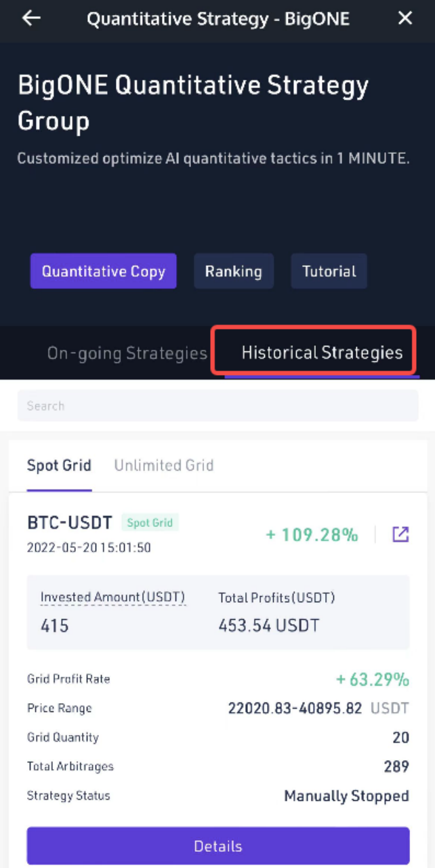The image size is (435, 868).
Task: Tap the back arrow in the header
Action: coord(31,18)
